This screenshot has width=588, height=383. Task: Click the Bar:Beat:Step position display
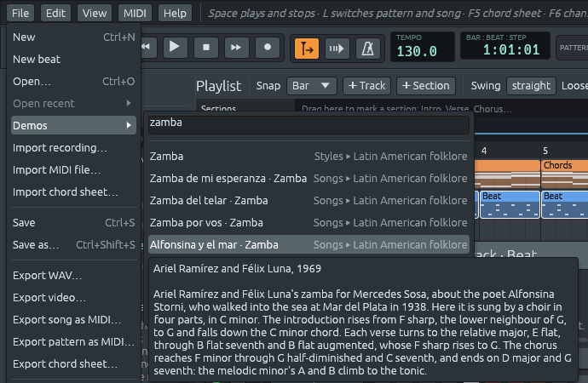(505, 46)
